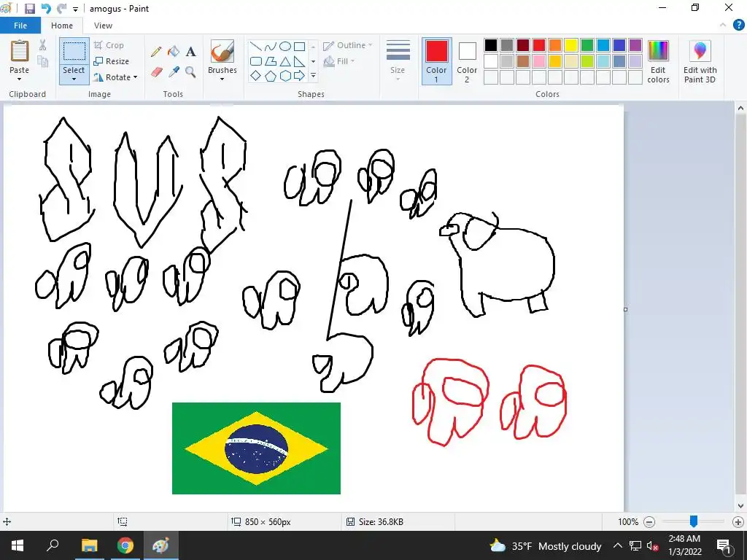Pick the Diamond shape
The height and width of the screenshot is (560, 747).
click(x=256, y=76)
